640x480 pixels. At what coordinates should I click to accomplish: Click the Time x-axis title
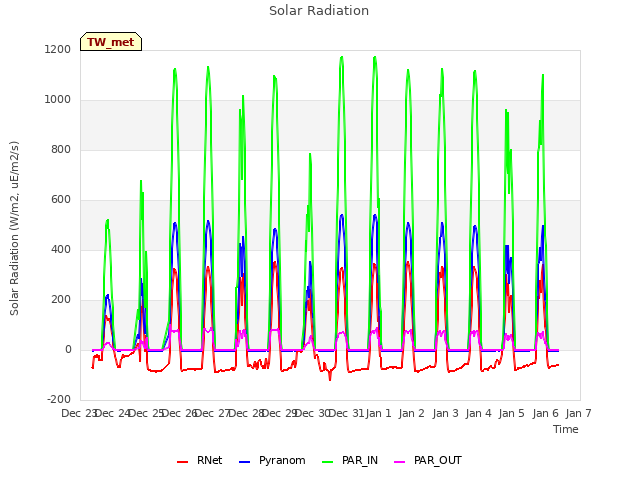click(x=566, y=429)
